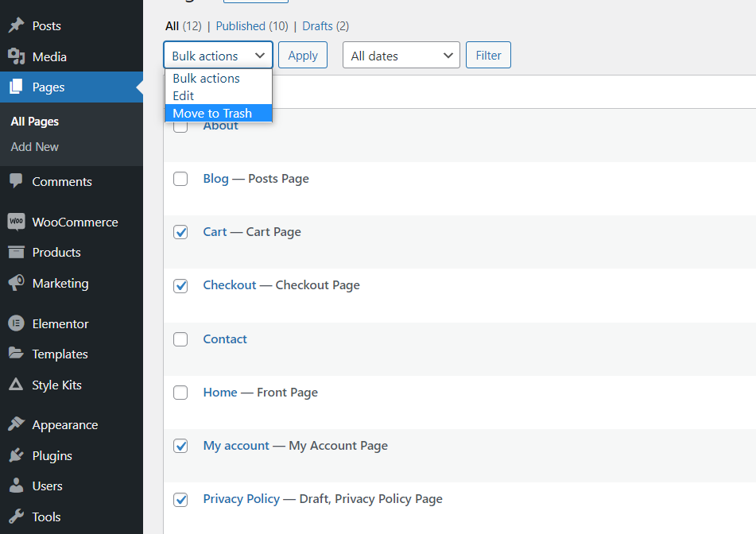The height and width of the screenshot is (534, 756).
Task: Open the Blog page title link
Action: pyautogui.click(x=215, y=179)
